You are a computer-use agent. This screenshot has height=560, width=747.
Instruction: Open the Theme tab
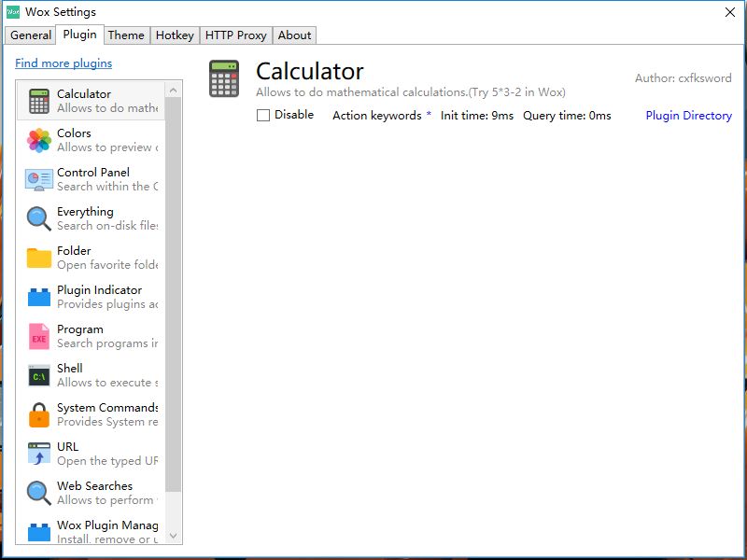tap(126, 35)
